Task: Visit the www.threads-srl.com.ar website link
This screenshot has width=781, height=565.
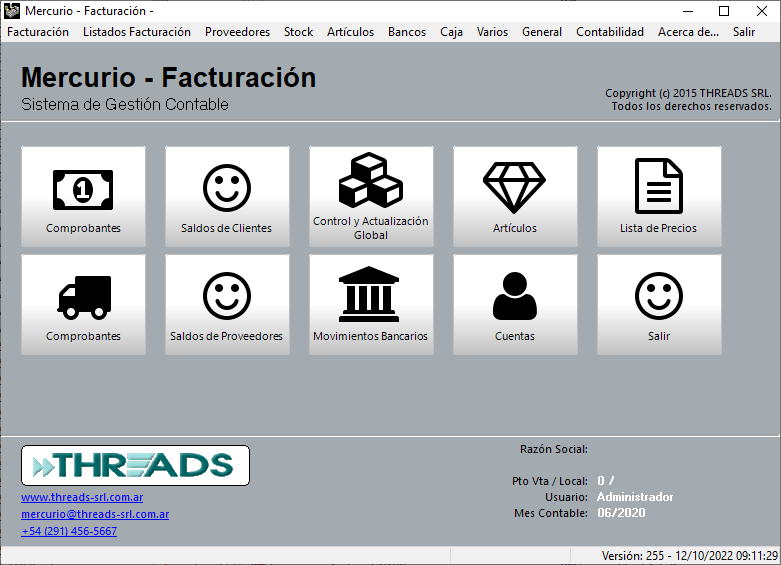Action: pyautogui.click(x=82, y=497)
